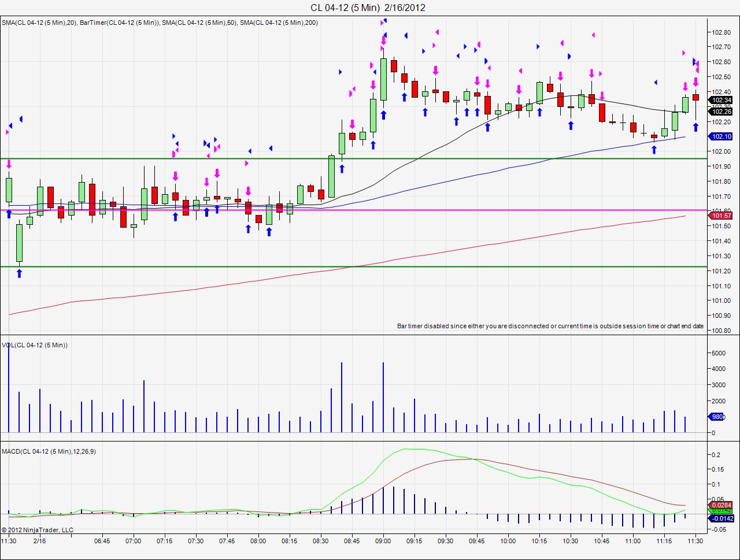The width and height of the screenshot is (740, 560).
Task: Click the 06:45 time axis label
Action: (x=102, y=541)
